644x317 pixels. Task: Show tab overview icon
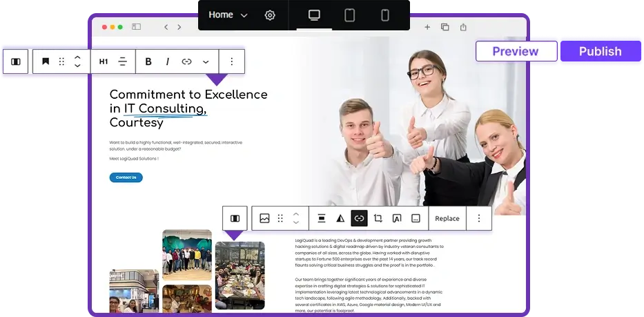click(445, 27)
